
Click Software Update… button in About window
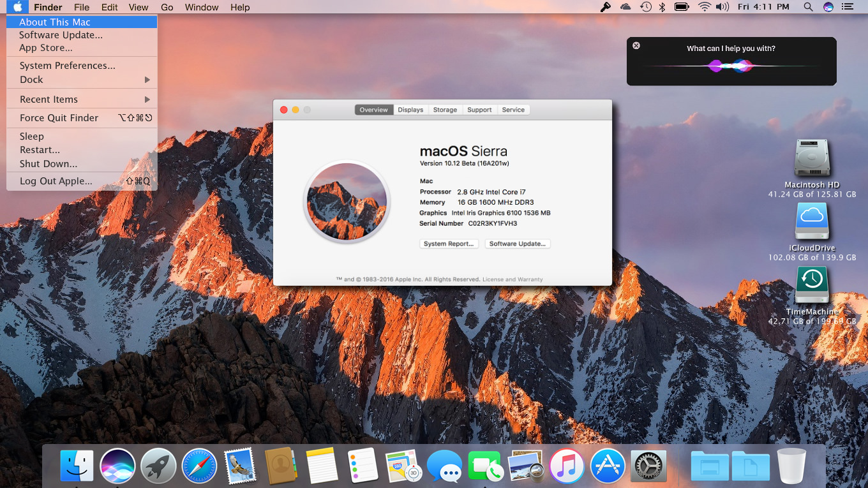pyautogui.click(x=518, y=244)
